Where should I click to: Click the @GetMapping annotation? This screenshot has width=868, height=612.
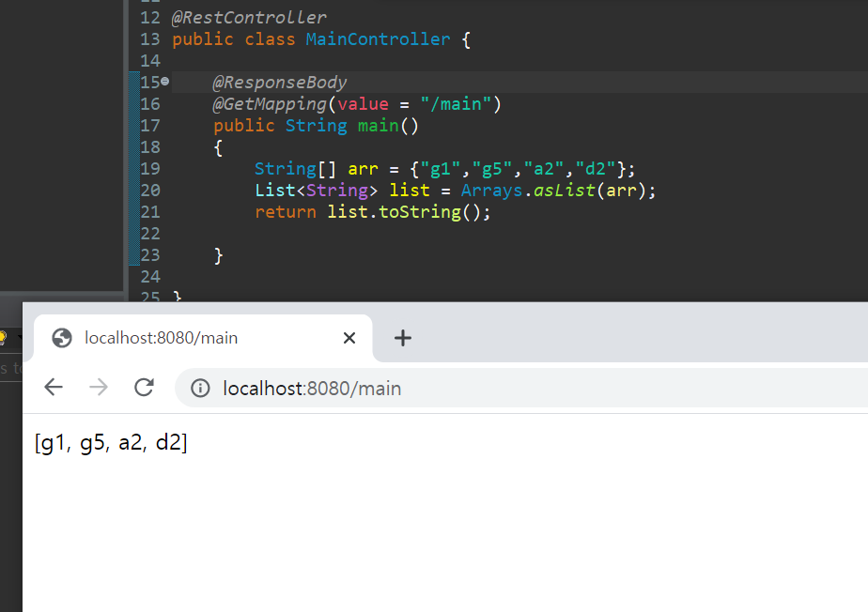271,104
